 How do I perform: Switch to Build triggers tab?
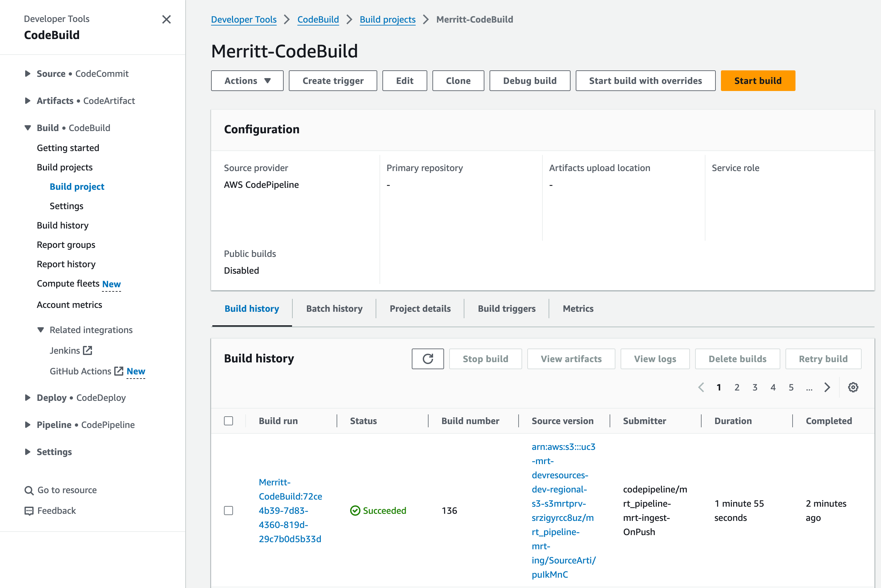pos(506,308)
